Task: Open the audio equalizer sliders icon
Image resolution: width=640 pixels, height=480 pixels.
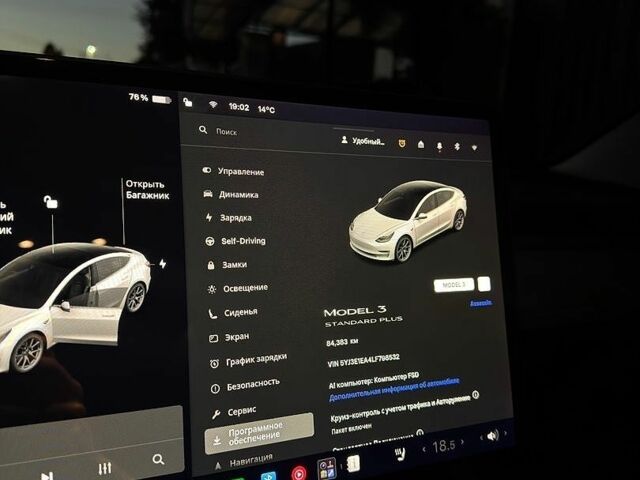Action: tap(105, 469)
